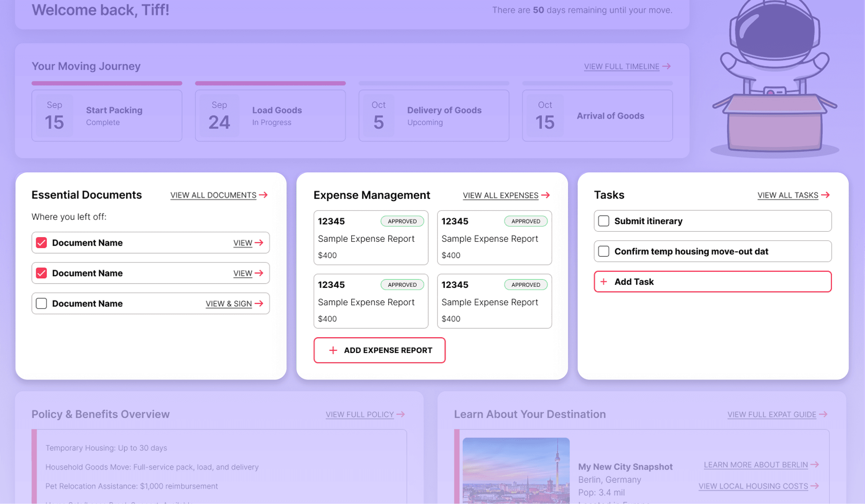Click the arrow next to View & Sign
This screenshot has height=504, width=865.
click(x=259, y=303)
